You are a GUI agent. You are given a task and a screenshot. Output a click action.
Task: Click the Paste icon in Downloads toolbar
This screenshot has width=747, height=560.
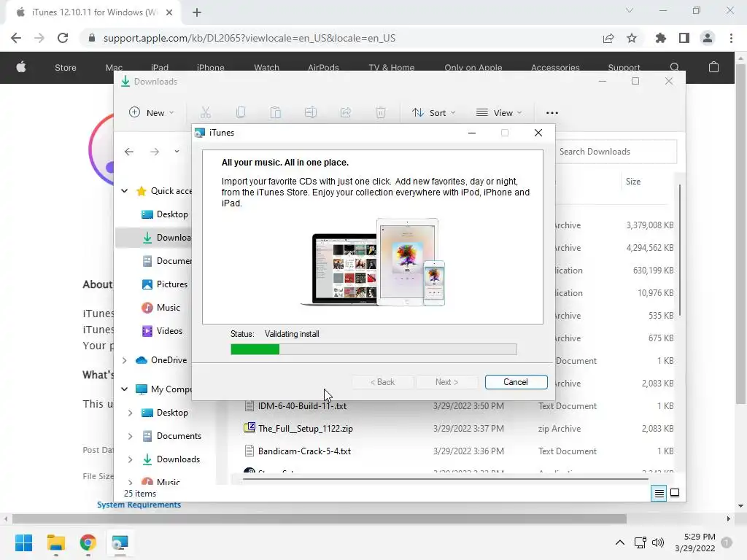point(275,113)
